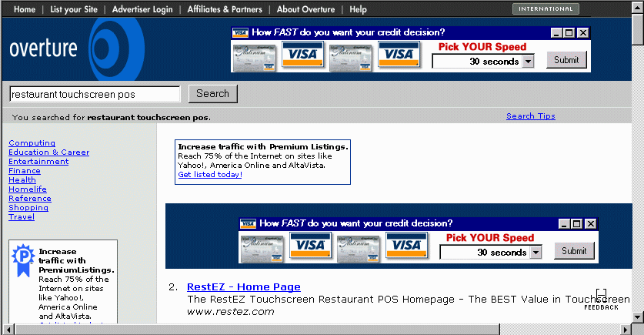Click the small VISA icon in top banner title
Viewport: 644px width, 335px height.
(240, 33)
